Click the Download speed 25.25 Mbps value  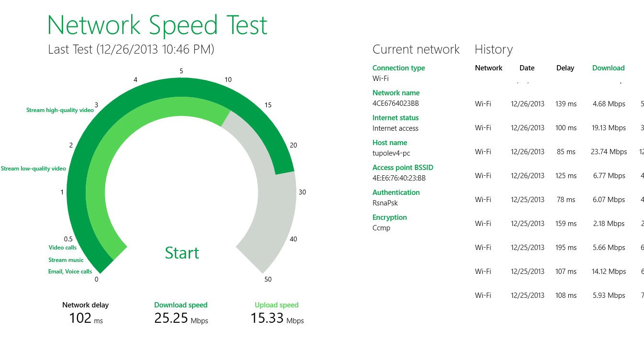(181, 318)
